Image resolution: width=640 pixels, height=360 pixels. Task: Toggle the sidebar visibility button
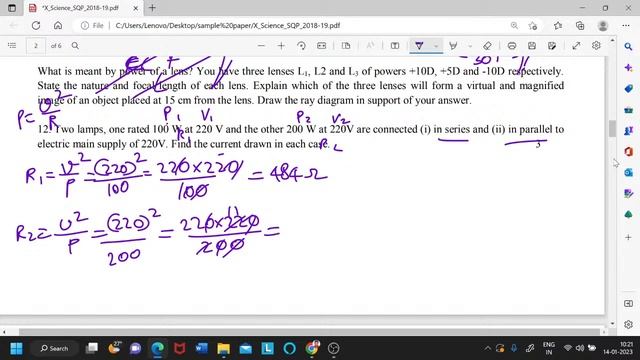coord(628,304)
